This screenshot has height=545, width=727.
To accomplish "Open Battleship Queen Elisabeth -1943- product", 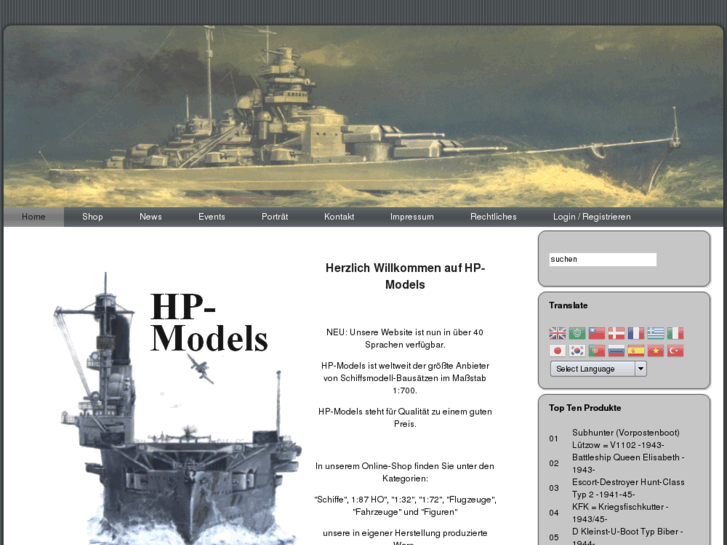I will coord(628,463).
